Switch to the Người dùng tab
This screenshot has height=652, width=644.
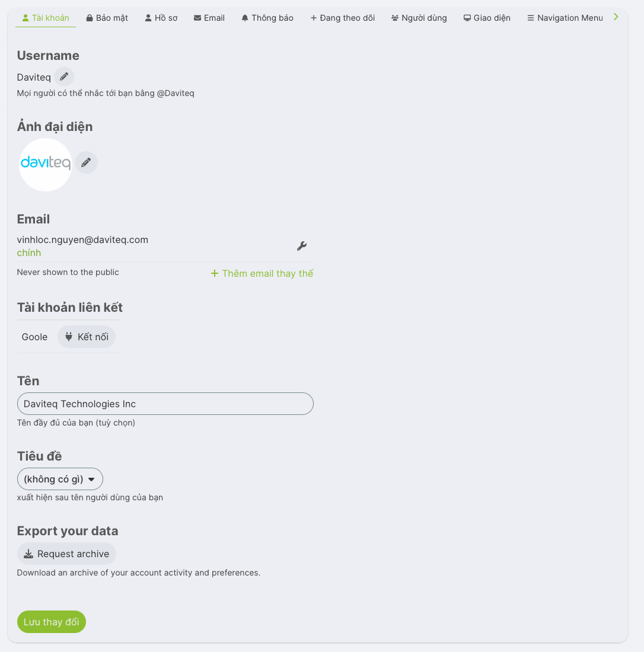(419, 18)
